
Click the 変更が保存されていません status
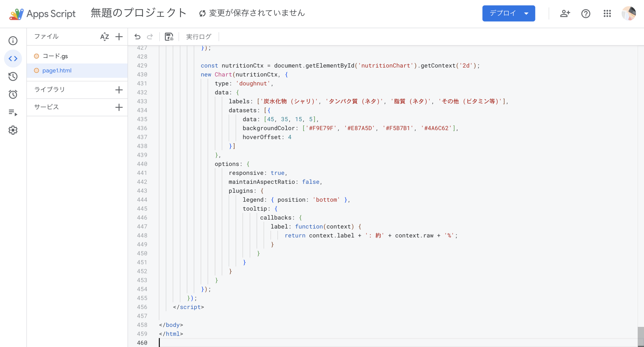252,13
